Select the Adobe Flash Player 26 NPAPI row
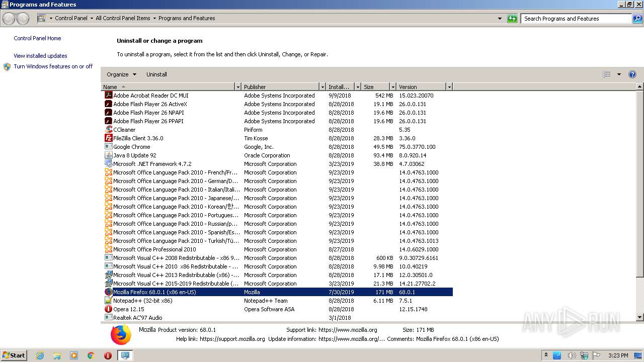This screenshot has width=644, height=362. [278, 113]
